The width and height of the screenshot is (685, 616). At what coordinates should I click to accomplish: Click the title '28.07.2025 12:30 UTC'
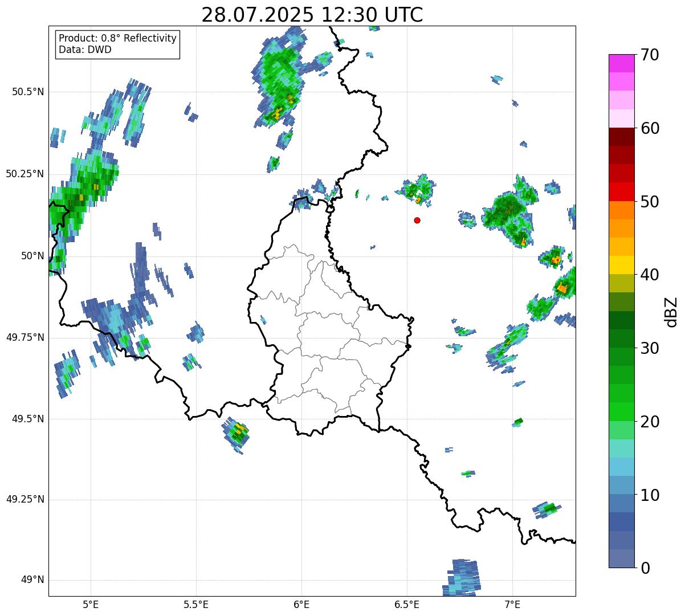312,15
